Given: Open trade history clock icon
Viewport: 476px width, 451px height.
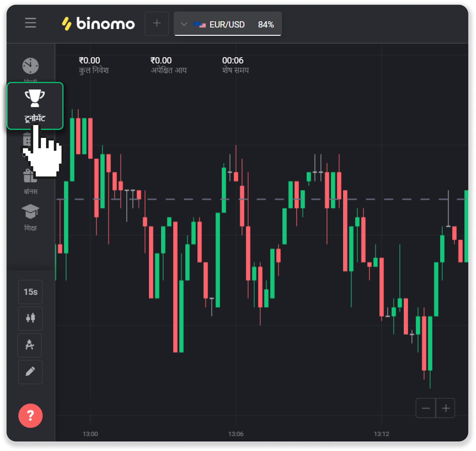Looking at the screenshot, I should [30, 66].
